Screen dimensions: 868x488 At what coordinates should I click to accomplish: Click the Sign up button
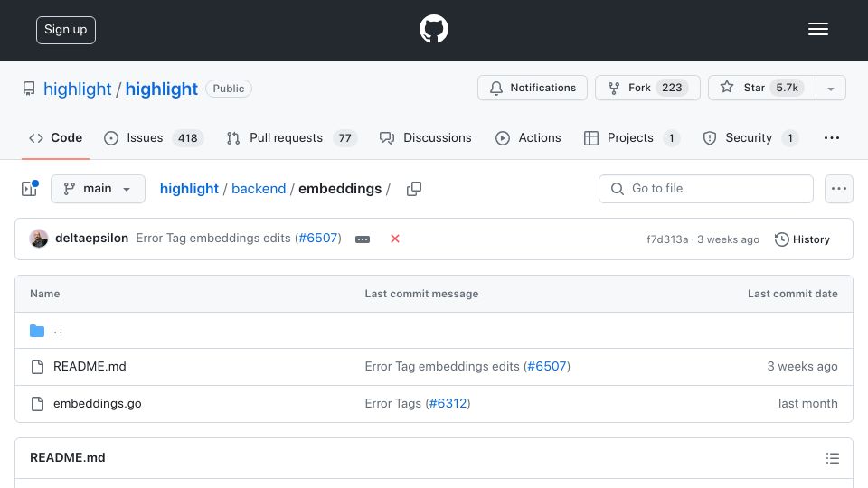click(66, 30)
